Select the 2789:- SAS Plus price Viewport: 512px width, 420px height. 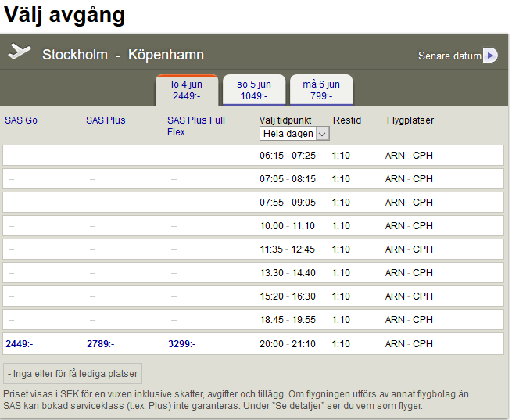(100, 343)
